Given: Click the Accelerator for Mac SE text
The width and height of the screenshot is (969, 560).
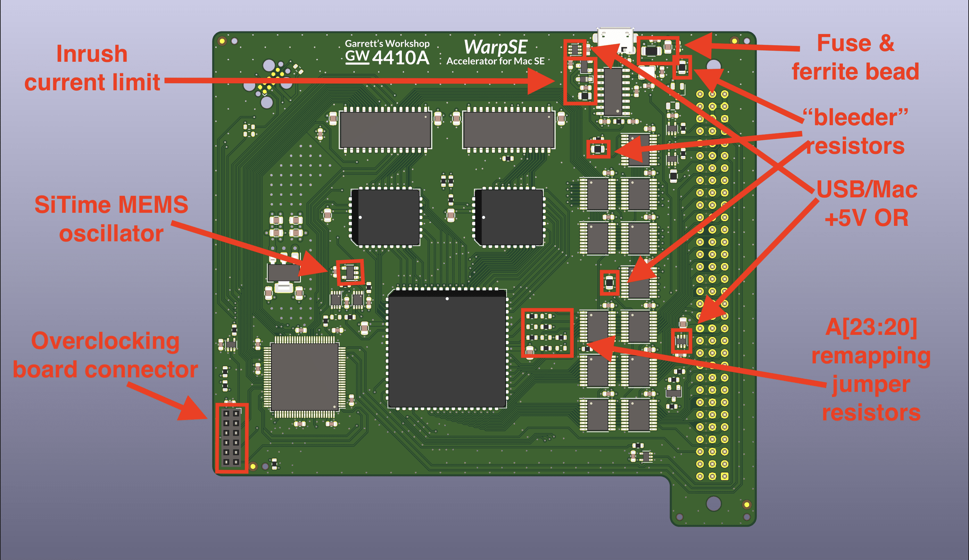Looking at the screenshot, I should tap(495, 61).
